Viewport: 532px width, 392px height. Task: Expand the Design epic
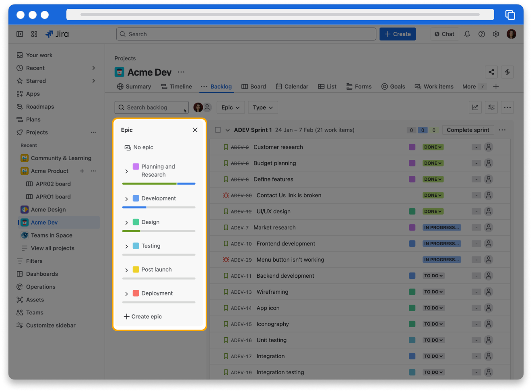point(126,223)
